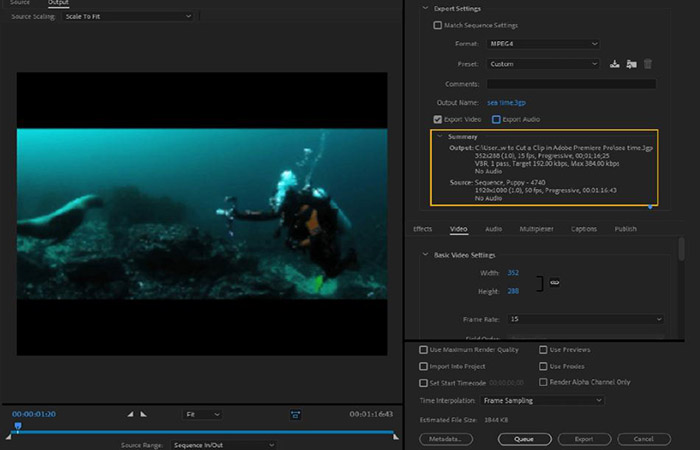700x450 pixels.
Task: Check Import Into Project
Action: pyautogui.click(x=423, y=366)
